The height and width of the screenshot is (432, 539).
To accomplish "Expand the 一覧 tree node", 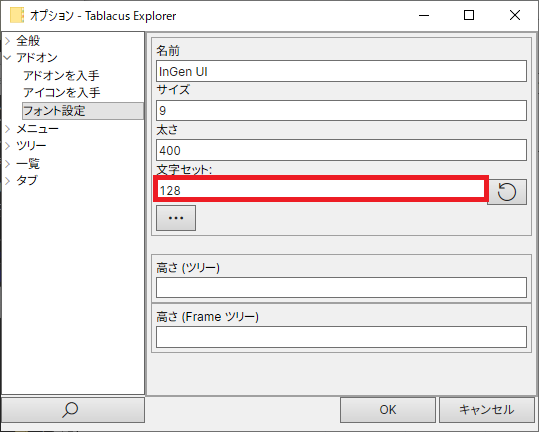I will point(8,163).
